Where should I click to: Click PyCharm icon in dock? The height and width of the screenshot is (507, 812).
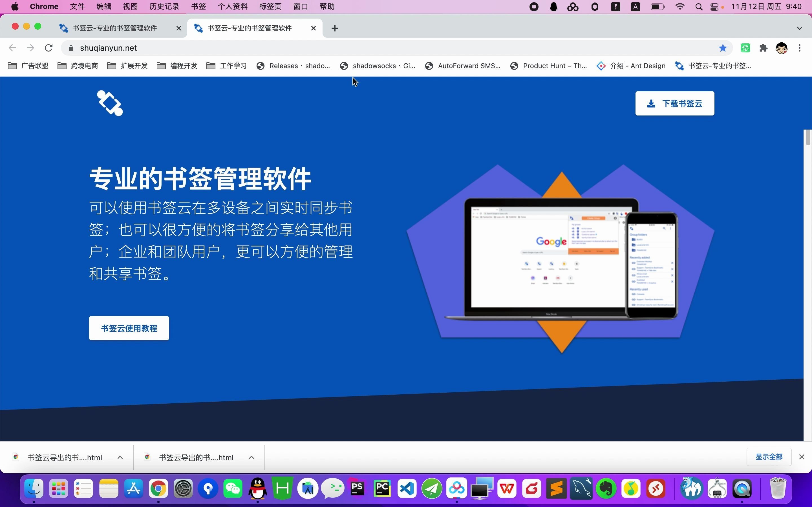click(382, 488)
